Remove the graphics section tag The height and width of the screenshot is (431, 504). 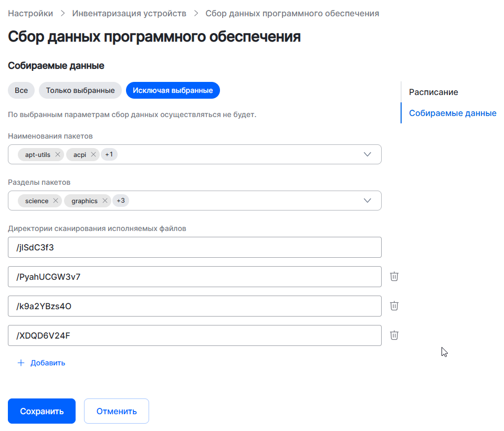105,201
